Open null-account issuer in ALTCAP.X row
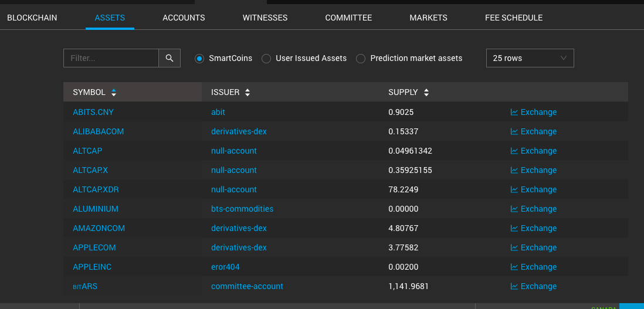The height and width of the screenshot is (309, 644). 233,170
